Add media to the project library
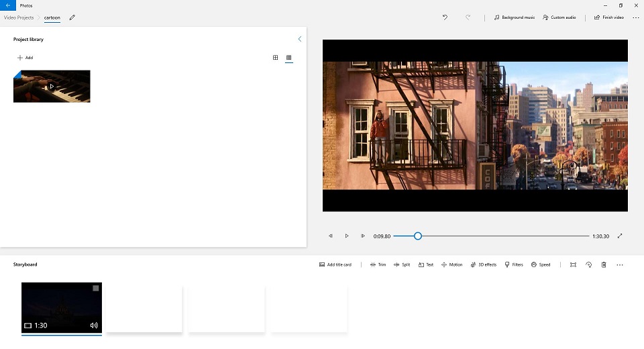This screenshot has width=644, height=349. [25, 58]
